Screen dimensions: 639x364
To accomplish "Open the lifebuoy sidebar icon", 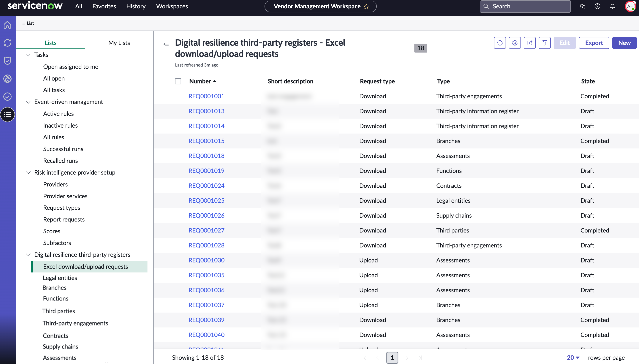I will coord(7,78).
